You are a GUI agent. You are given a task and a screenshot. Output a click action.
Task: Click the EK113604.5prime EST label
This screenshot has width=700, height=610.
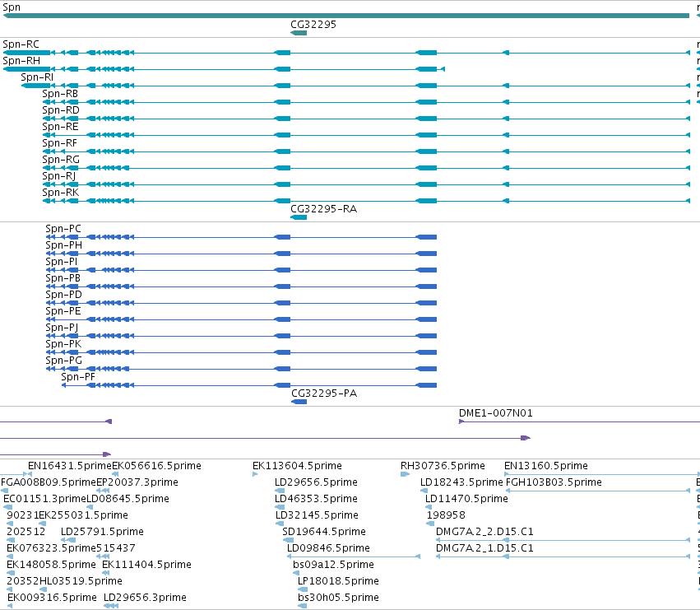point(297,466)
